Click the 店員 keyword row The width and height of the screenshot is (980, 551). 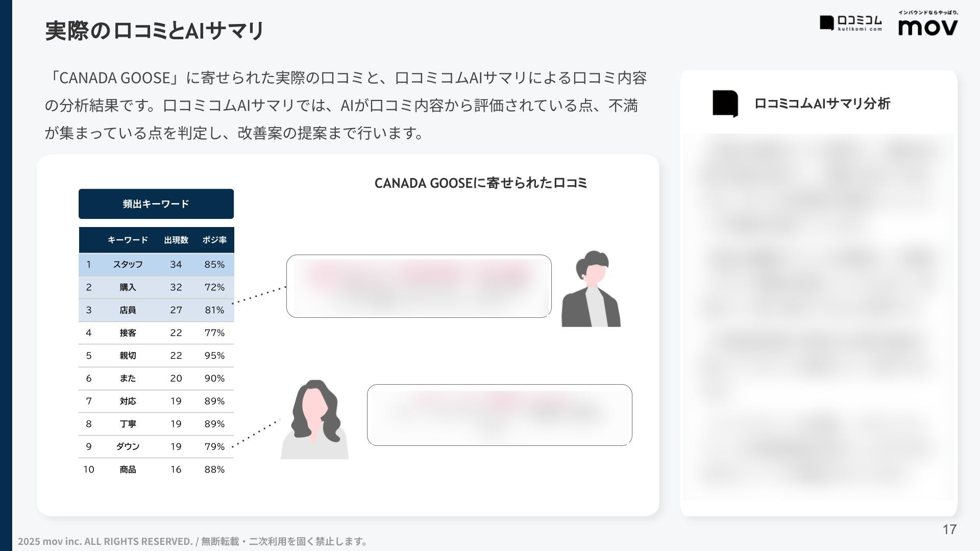[128, 310]
